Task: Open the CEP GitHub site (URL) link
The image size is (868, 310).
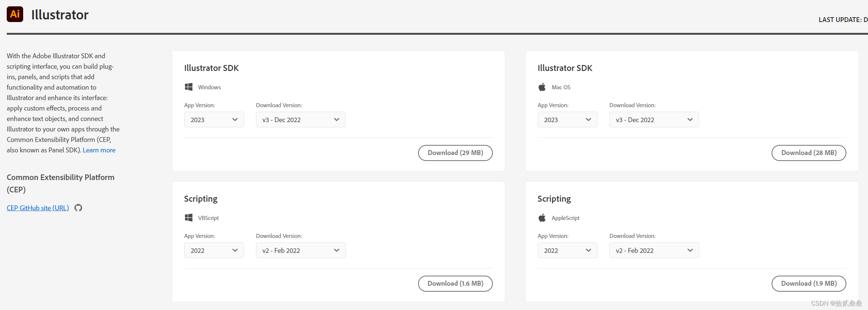Action: pos(38,208)
